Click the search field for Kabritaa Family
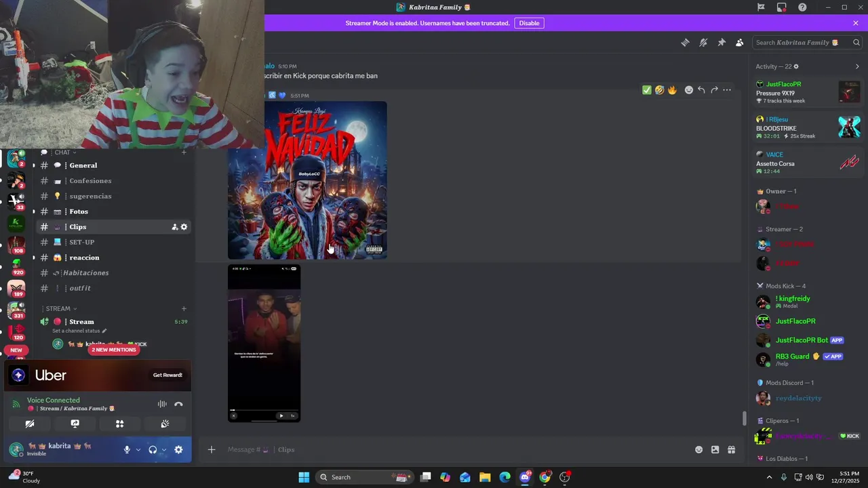Screen dimensions: 868x488 807,43
